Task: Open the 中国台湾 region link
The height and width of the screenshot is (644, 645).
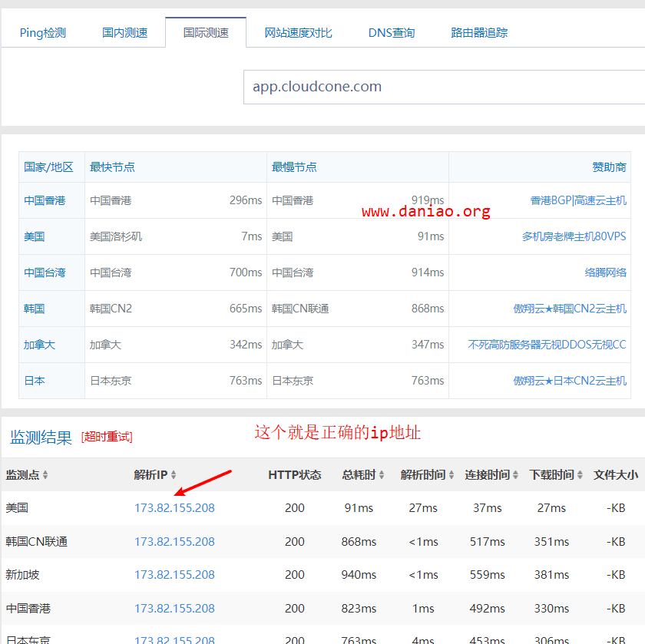Action: pos(45,272)
